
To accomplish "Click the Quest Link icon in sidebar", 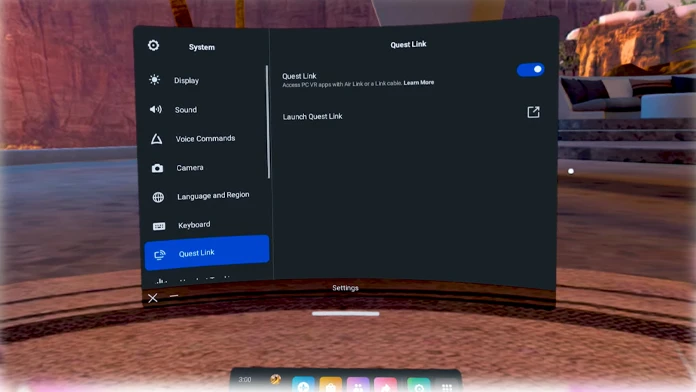I will coord(160,255).
